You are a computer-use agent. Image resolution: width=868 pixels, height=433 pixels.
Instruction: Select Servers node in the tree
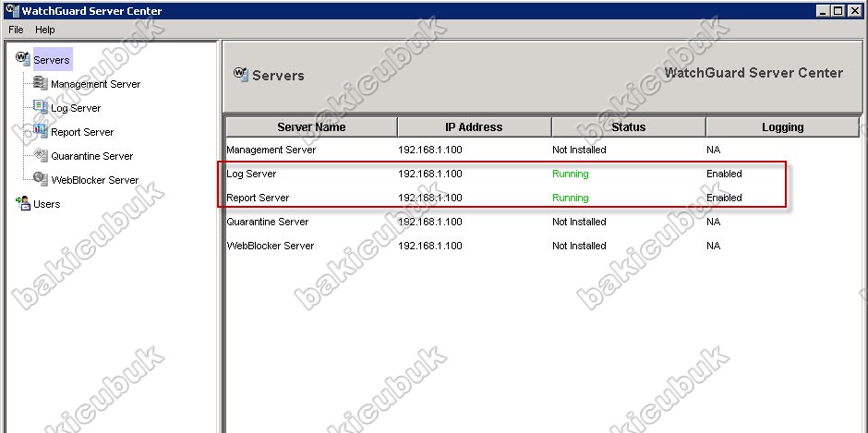coord(52,60)
